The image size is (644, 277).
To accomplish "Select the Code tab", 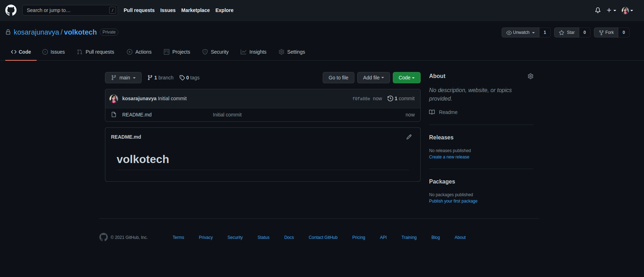I will click(x=21, y=52).
